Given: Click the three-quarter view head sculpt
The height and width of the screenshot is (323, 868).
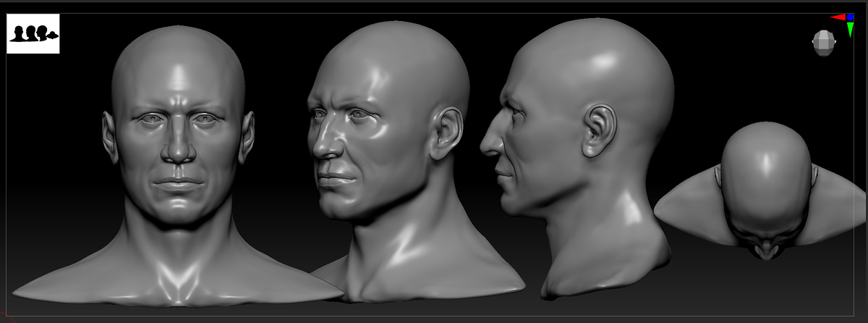Looking at the screenshot, I should tap(405, 162).
